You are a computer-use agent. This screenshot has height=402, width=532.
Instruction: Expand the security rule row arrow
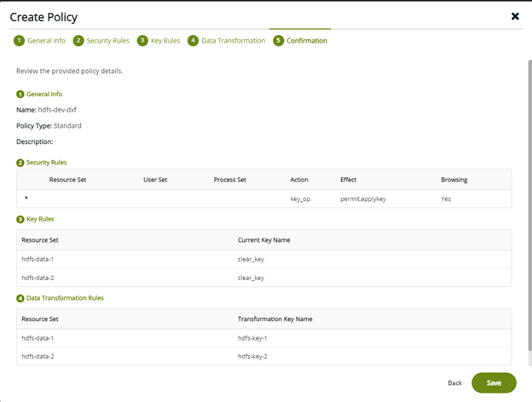[26, 198]
